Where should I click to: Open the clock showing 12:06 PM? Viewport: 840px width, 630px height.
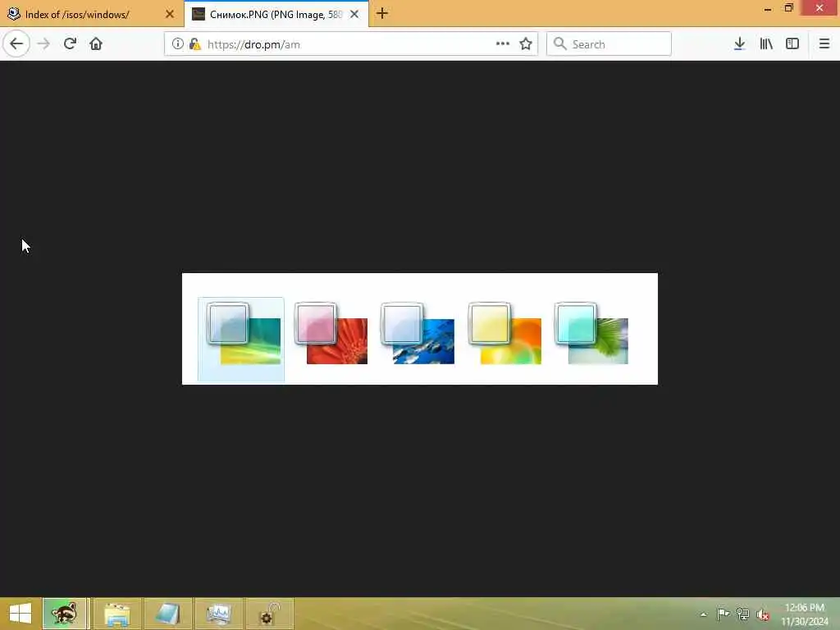click(x=804, y=614)
